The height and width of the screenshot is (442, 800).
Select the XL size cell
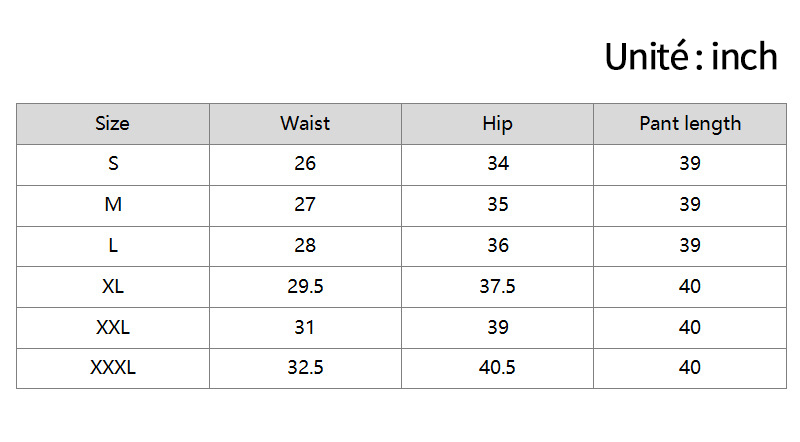coord(113,287)
